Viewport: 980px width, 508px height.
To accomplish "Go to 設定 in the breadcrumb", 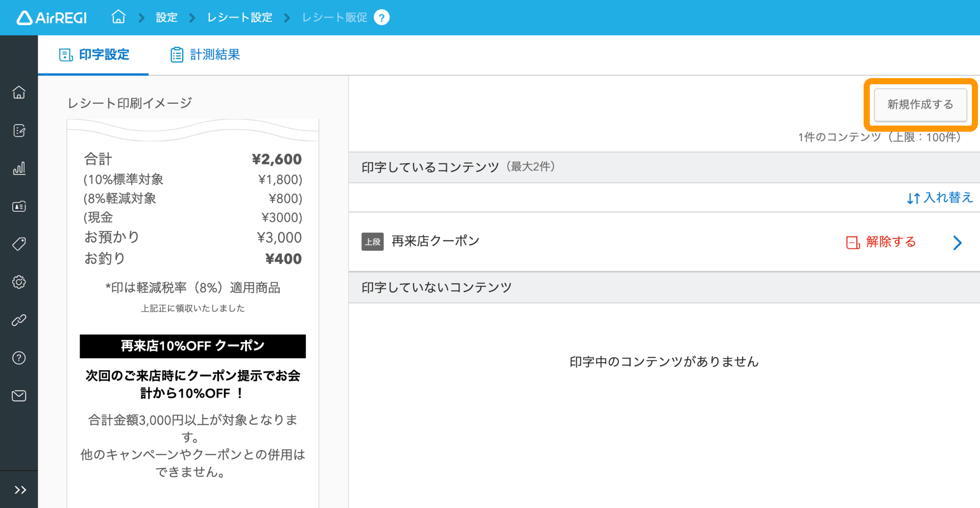I will (x=166, y=17).
